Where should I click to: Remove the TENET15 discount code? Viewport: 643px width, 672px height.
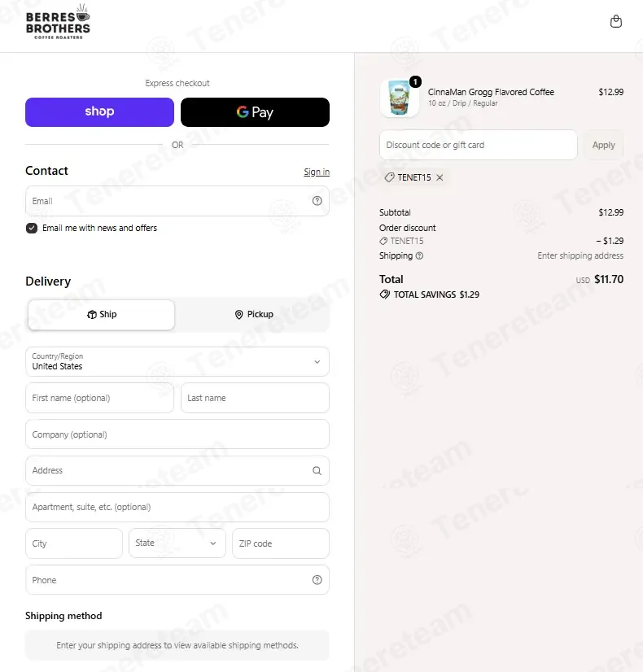coord(440,177)
